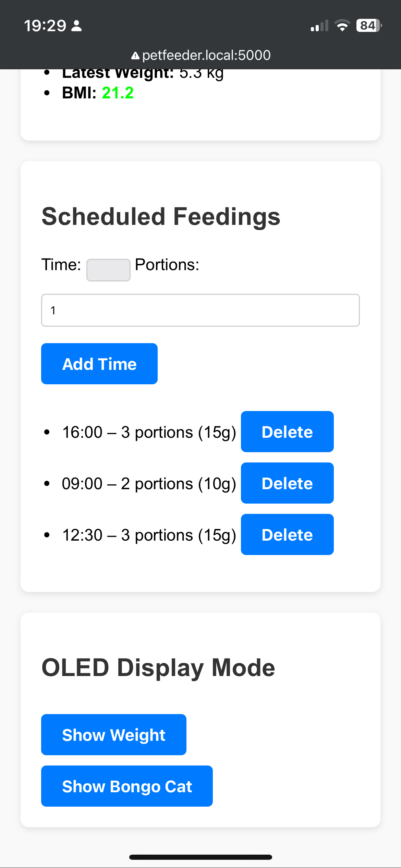Screen dimensions: 401x868
Task: Select the 09:00 – 2 portions entry text
Action: pyautogui.click(x=149, y=484)
